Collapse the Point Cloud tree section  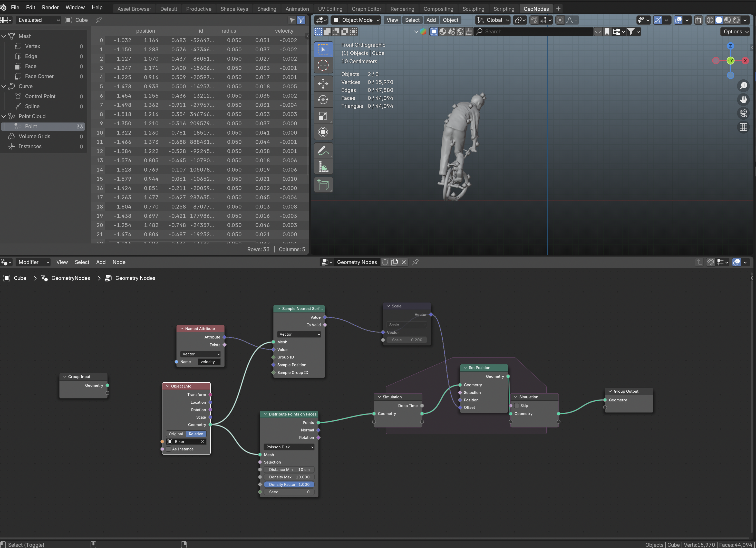[4, 116]
